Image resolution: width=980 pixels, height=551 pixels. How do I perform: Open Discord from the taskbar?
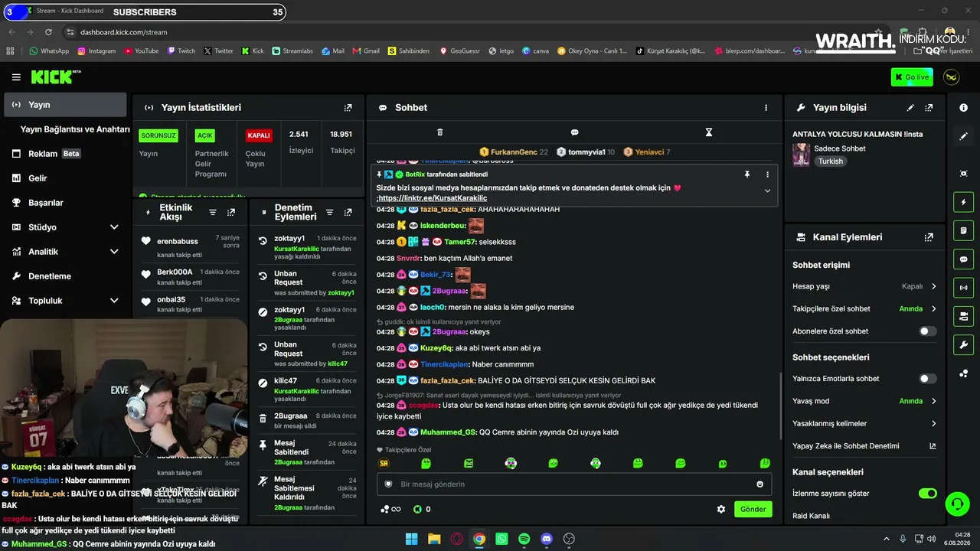coord(547,539)
